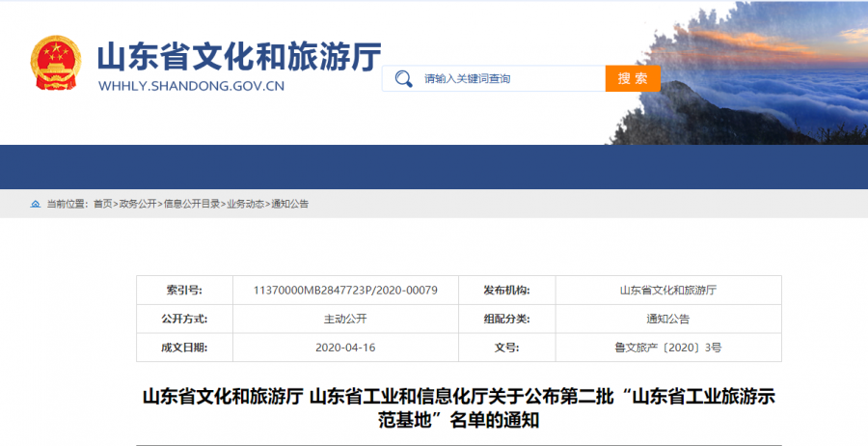Image resolution: width=868 pixels, height=446 pixels.
Task: Focus the keyword search input field
Action: 495,78
